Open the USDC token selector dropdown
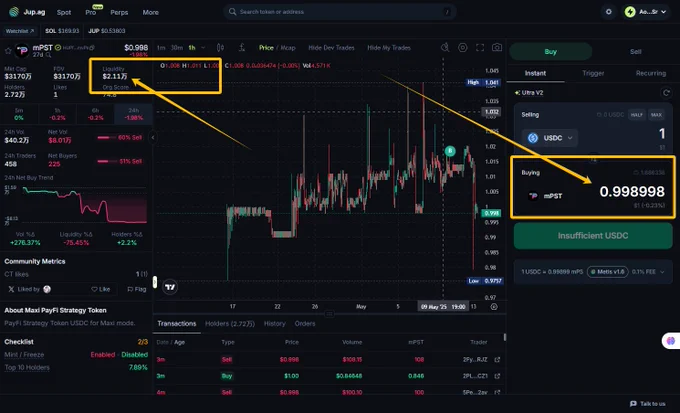This screenshot has width=680, height=413. pyautogui.click(x=549, y=138)
